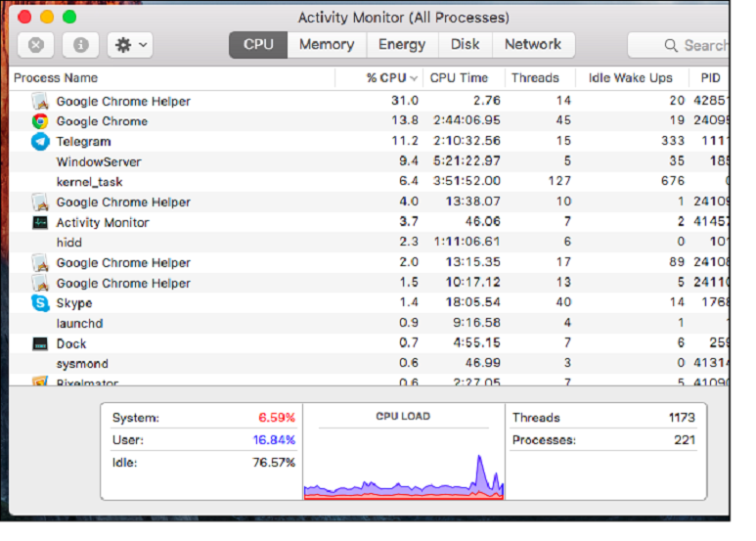
Task: Select the kernel_task process name
Action: (x=89, y=182)
